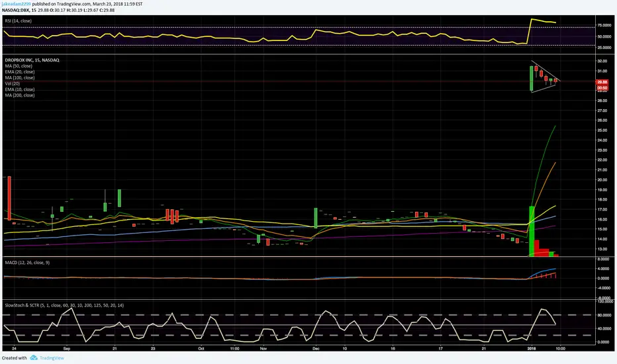Viewport: 617px width, 364px height.
Task: Click the 24 time axis label
Action: [14, 349]
